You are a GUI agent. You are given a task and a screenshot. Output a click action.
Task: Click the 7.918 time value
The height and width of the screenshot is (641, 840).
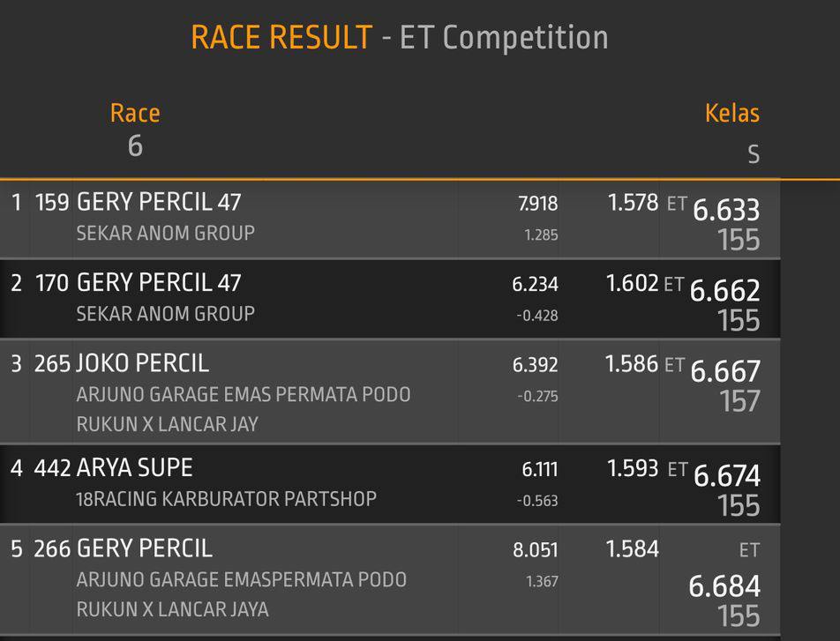(537, 204)
